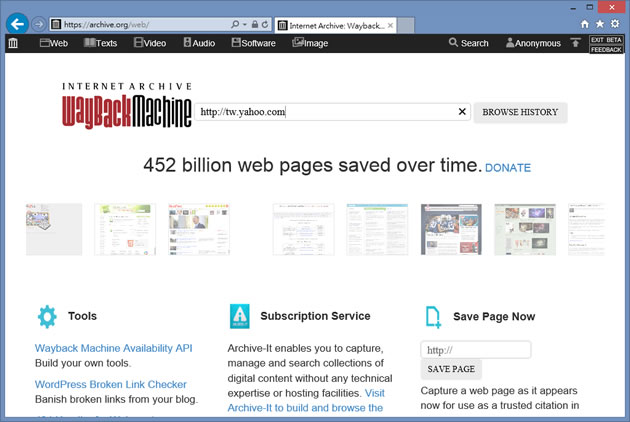The height and width of the screenshot is (422, 630).
Task: Open browser Tools gear icon
Action: tap(615, 24)
